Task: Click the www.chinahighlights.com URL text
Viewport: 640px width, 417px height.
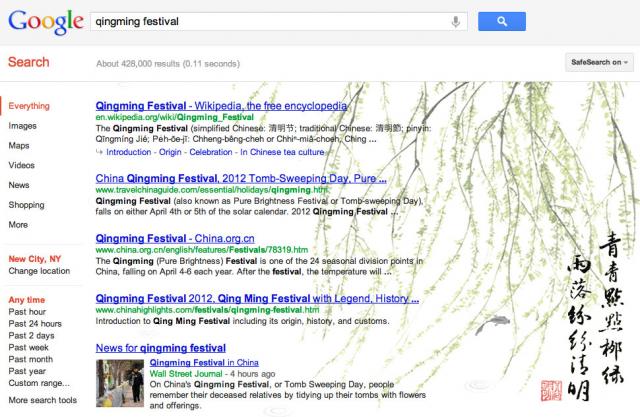Action: pos(207,310)
